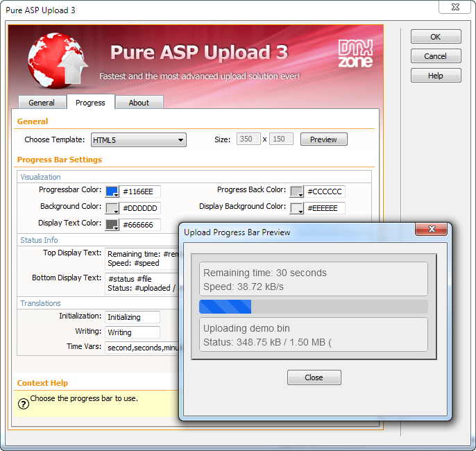
Task: Click the 'Speed: 38.72 kB/s' text
Action: 243,287
